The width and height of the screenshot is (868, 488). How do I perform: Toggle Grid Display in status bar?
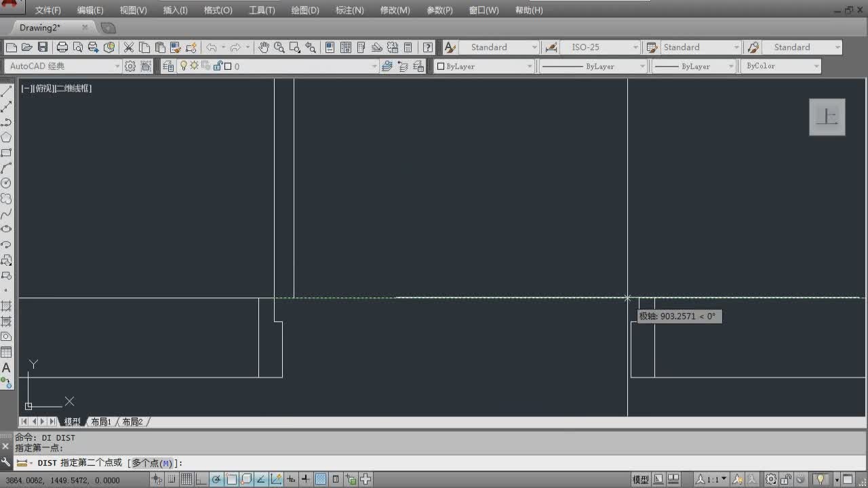point(186,480)
